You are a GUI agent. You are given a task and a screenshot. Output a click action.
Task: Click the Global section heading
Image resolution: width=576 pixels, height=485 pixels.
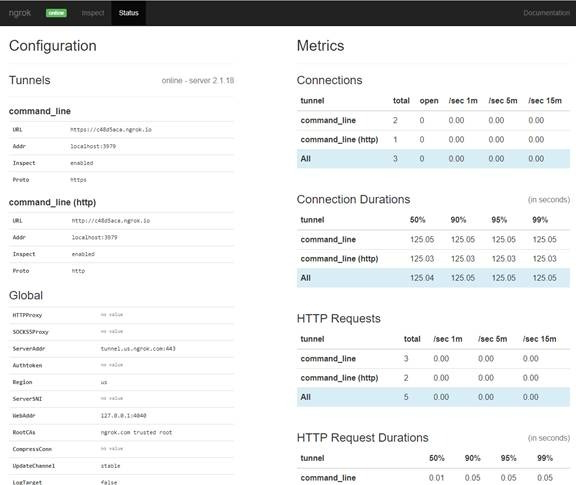click(26, 295)
